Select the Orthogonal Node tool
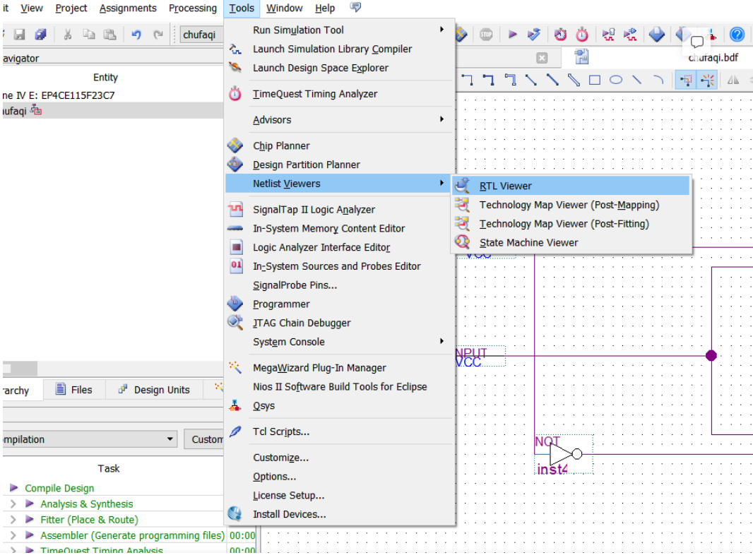This screenshot has height=560, width=753. pyautogui.click(x=467, y=80)
